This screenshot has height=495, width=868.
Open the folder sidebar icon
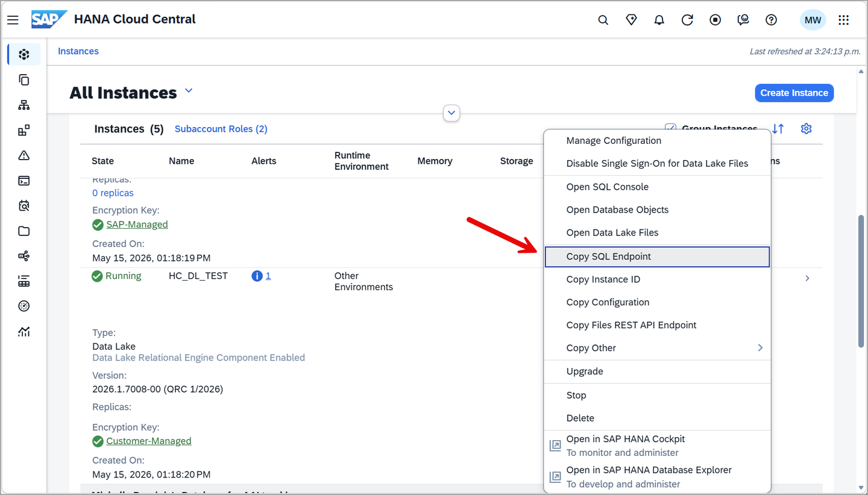tap(24, 231)
